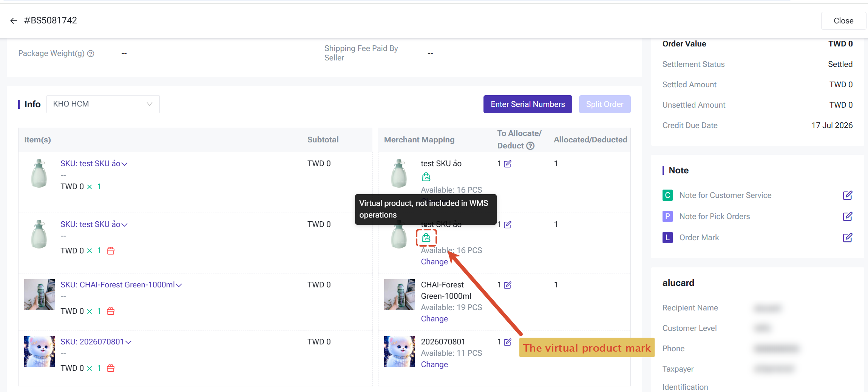Click Available: 11 PCS text
Image resolution: width=868 pixels, height=392 pixels.
click(x=451, y=353)
